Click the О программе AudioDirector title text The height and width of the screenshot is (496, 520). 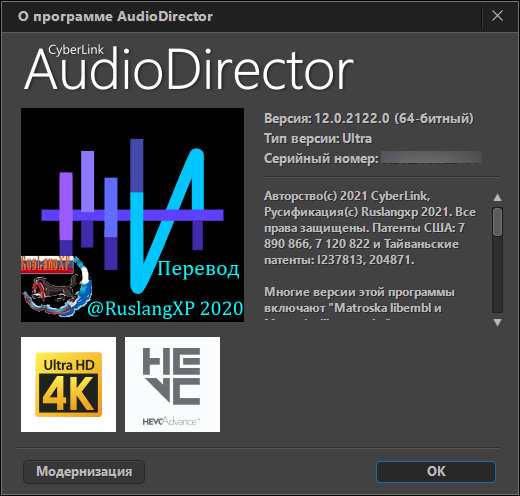(115, 16)
